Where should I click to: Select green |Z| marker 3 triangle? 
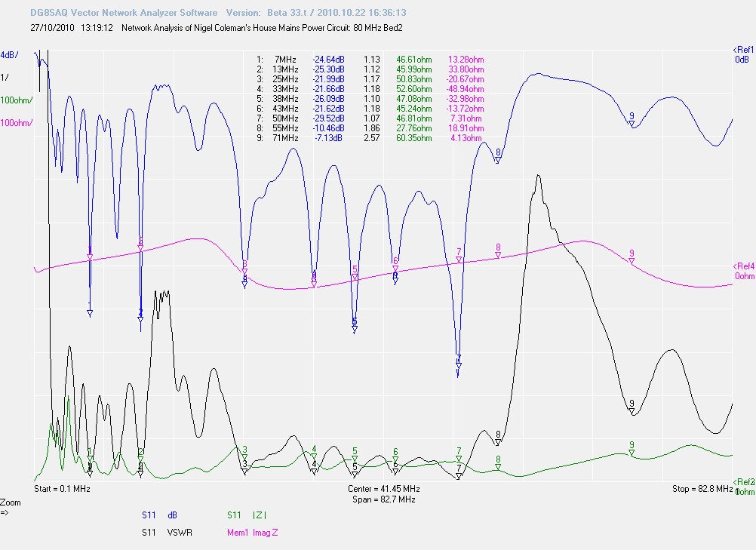(x=244, y=457)
